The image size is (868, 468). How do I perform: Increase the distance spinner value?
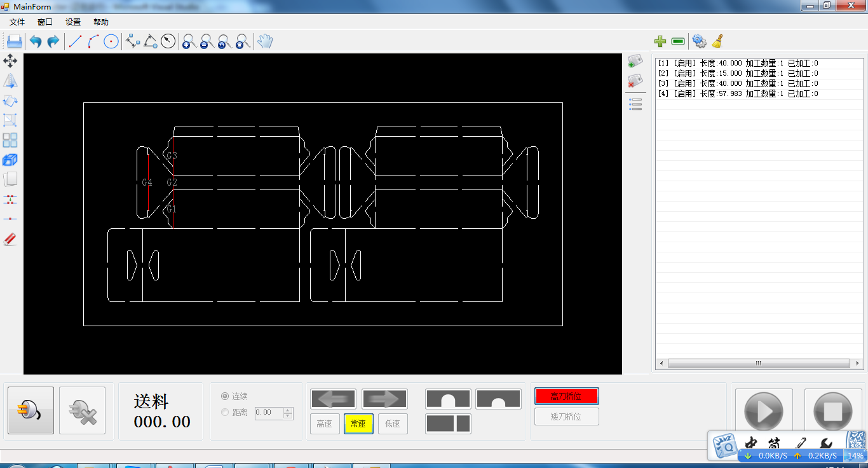pos(288,410)
